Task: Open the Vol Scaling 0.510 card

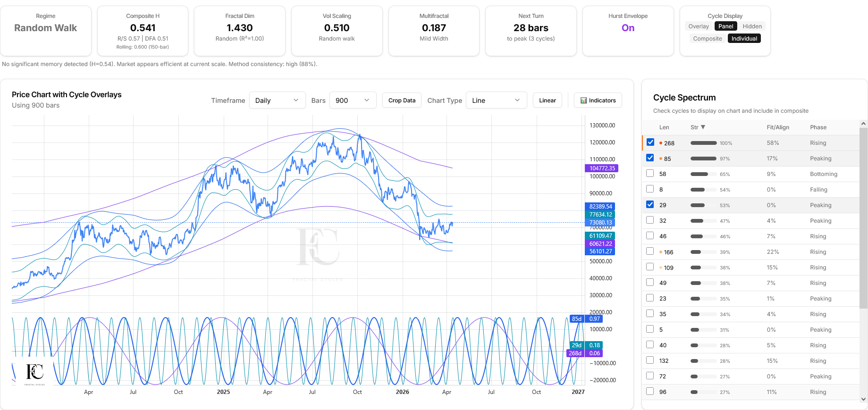Action: click(x=337, y=31)
